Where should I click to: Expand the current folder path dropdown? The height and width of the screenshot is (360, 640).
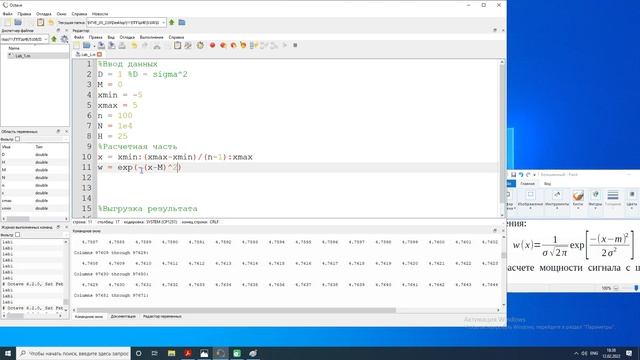(163, 22)
